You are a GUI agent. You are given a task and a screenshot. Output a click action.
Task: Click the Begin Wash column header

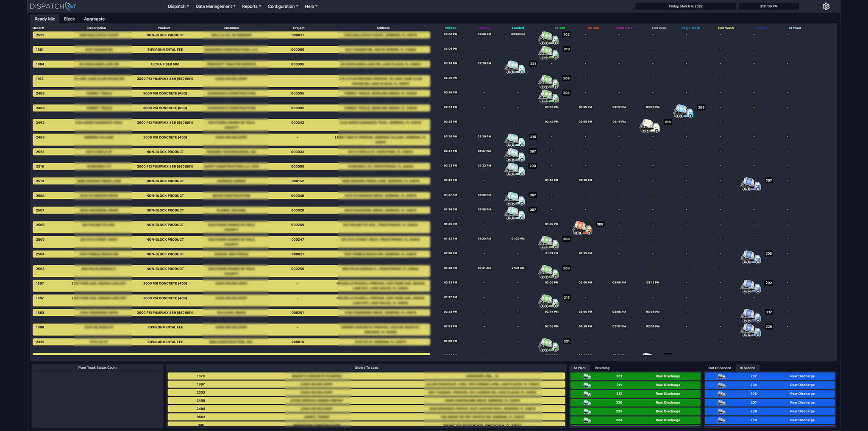click(x=690, y=28)
